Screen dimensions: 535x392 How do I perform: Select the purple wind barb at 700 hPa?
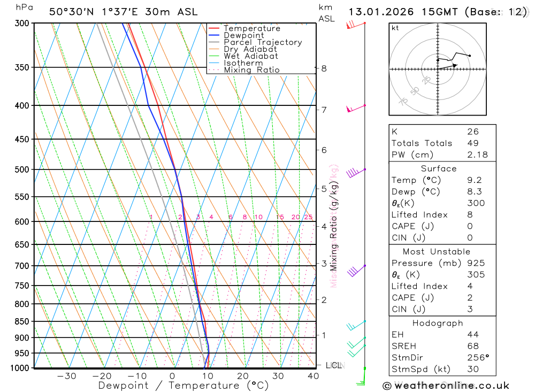pos(356,271)
